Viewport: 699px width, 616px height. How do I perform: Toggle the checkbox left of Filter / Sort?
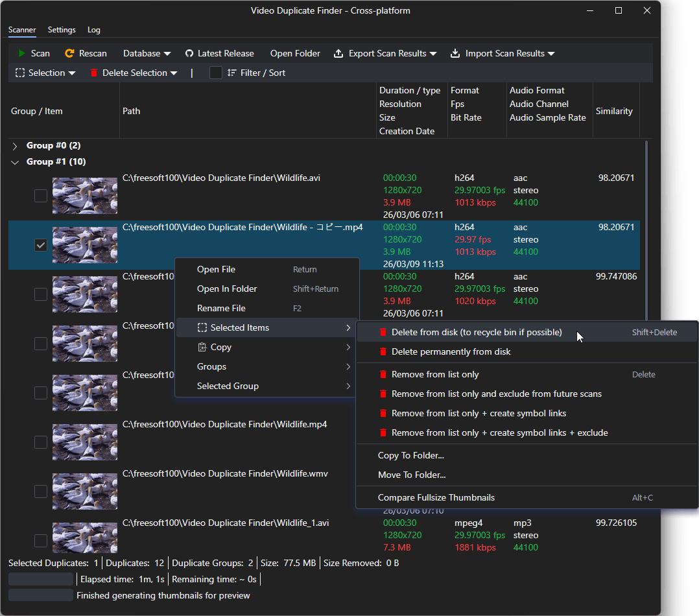click(216, 73)
